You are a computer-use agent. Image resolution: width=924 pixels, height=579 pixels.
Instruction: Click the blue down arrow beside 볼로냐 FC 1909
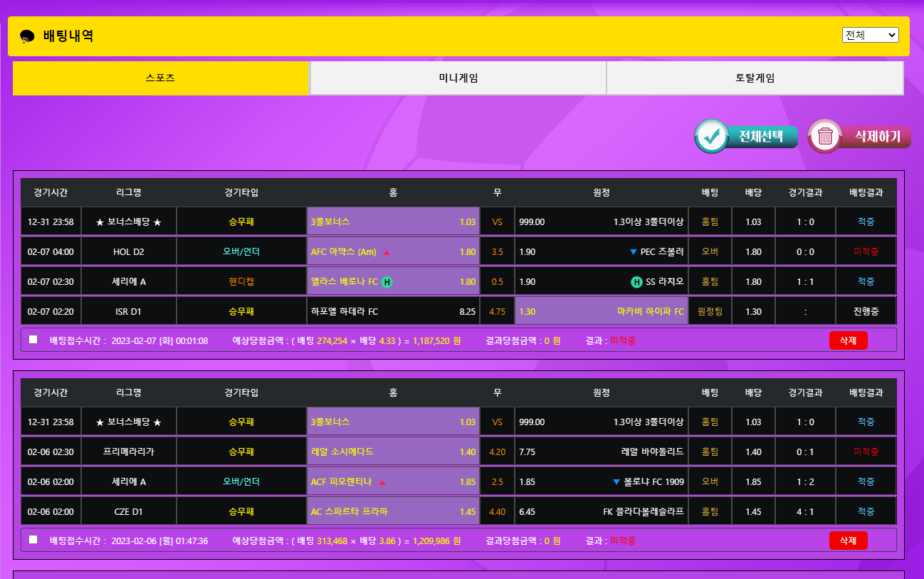click(616, 482)
